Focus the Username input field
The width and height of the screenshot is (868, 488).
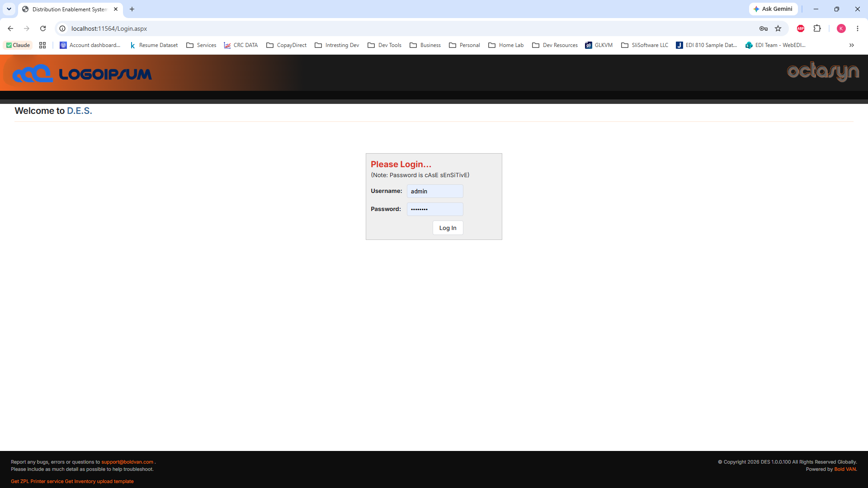click(435, 191)
